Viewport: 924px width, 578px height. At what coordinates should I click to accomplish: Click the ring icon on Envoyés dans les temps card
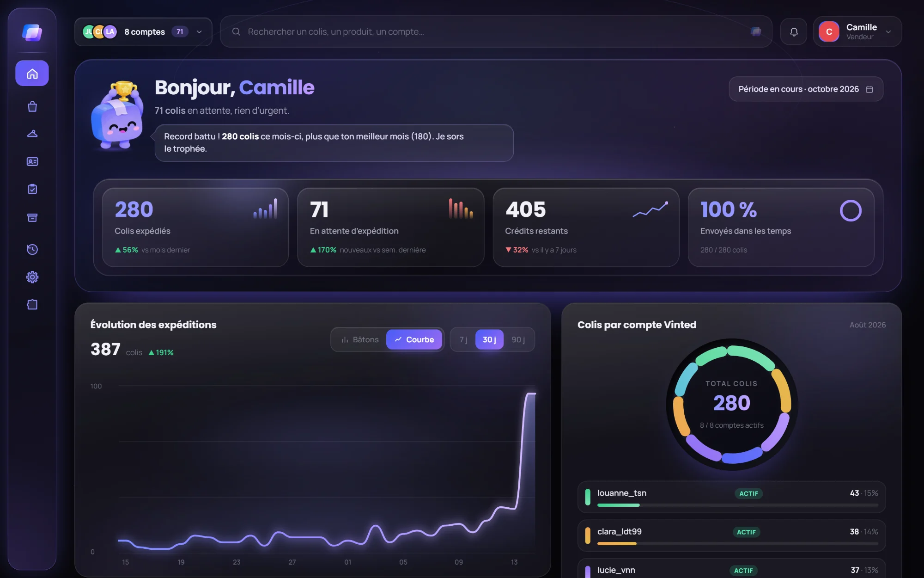click(851, 210)
